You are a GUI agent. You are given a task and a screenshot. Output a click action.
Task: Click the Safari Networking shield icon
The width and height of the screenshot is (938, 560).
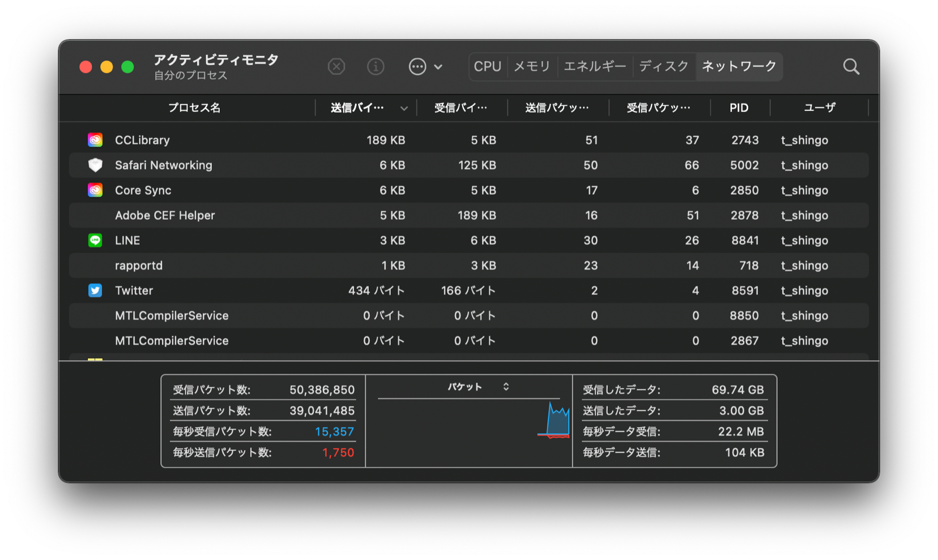point(95,165)
